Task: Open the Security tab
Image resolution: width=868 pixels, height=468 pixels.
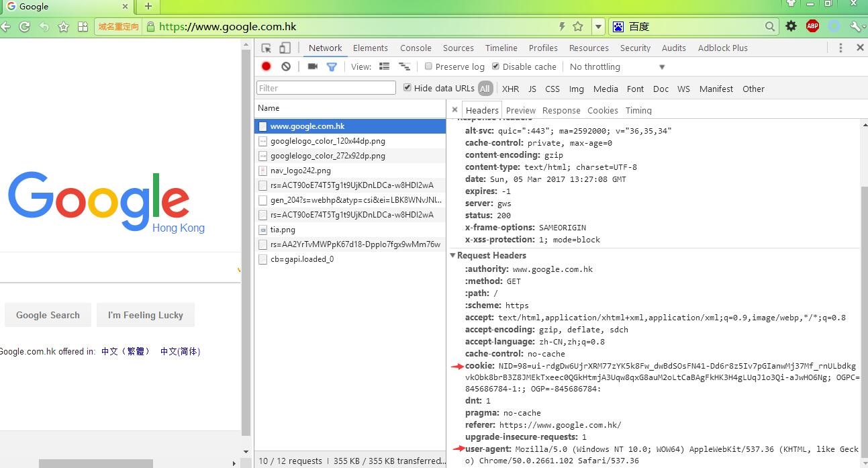Action: [x=635, y=48]
